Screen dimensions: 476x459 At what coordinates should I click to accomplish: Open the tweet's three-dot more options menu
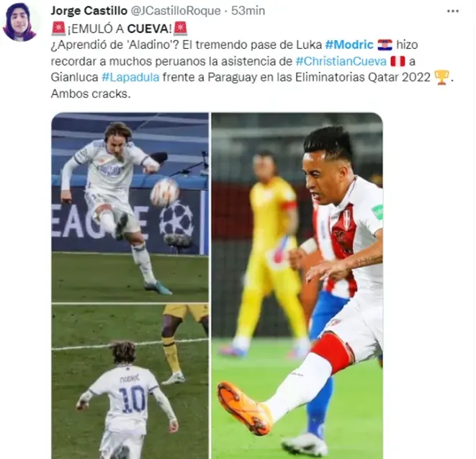453,11
